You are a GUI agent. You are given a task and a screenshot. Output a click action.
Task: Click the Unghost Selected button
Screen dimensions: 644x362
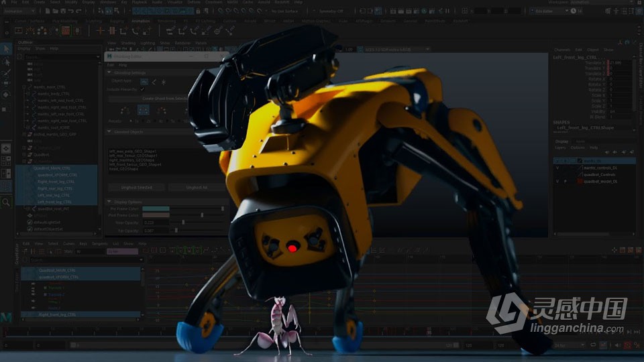tap(137, 187)
